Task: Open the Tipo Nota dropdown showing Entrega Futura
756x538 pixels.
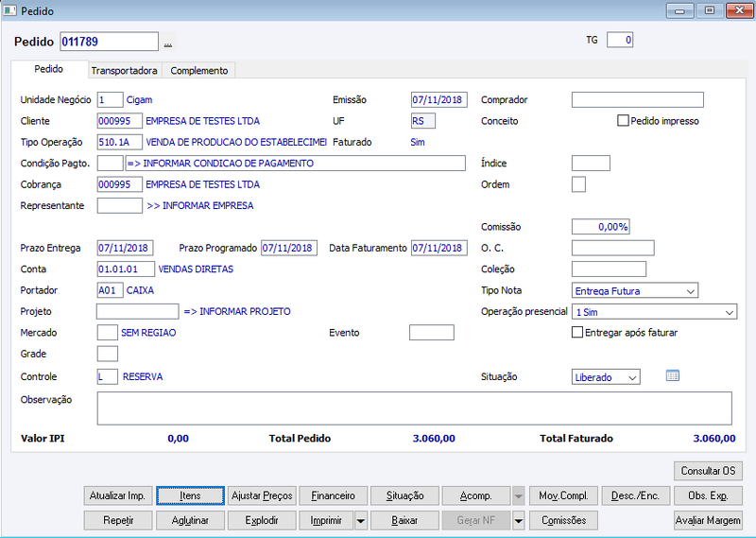Action: pyautogui.click(x=634, y=290)
